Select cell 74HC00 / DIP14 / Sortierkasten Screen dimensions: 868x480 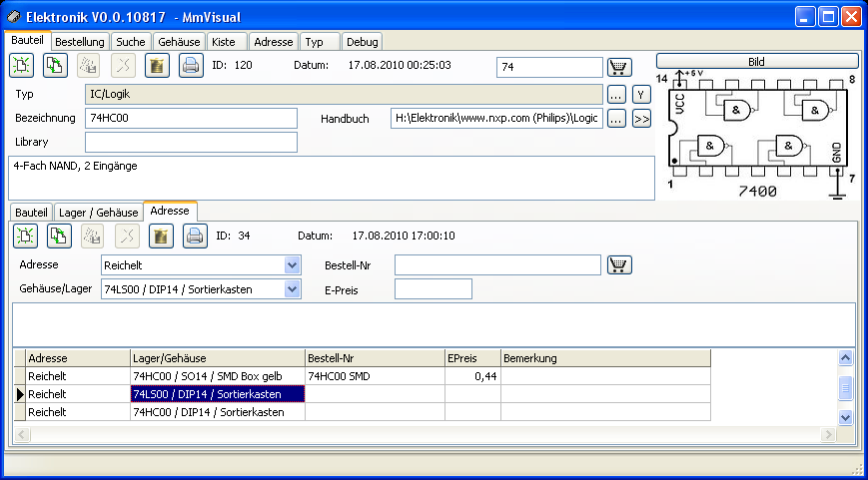[x=218, y=412]
